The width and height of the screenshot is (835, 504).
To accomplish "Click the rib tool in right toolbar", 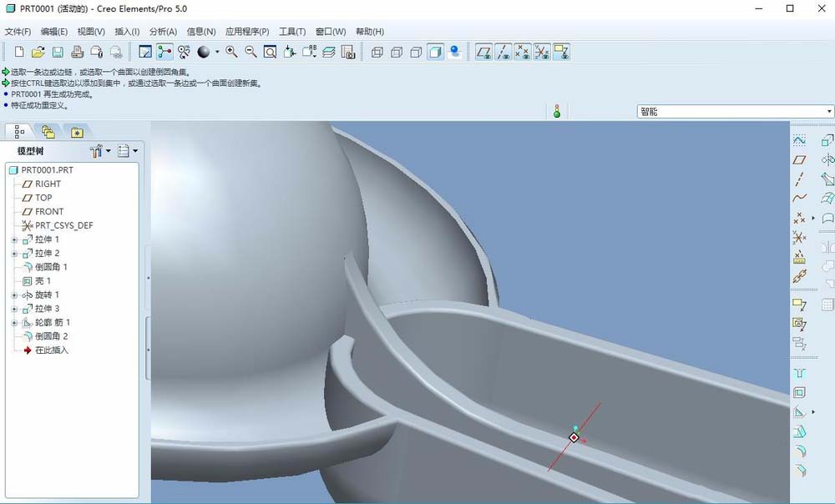I will [x=799, y=412].
